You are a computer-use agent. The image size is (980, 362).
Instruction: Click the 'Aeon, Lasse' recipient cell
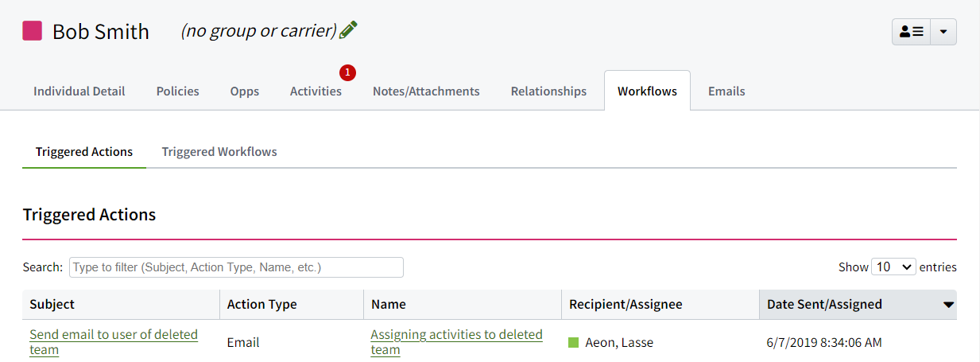coord(660,343)
